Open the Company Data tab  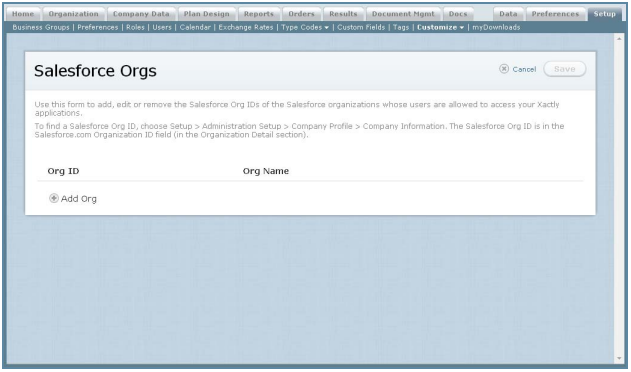tap(141, 14)
